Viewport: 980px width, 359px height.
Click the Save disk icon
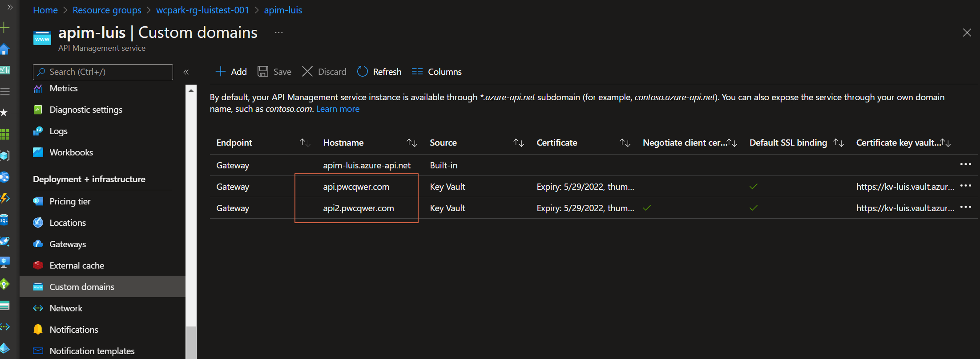(x=263, y=72)
